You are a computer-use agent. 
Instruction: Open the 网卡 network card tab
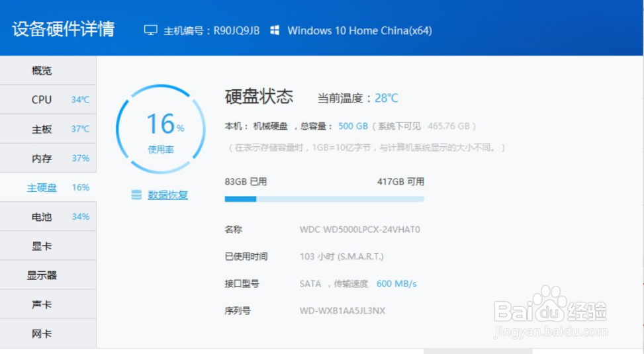point(48,333)
